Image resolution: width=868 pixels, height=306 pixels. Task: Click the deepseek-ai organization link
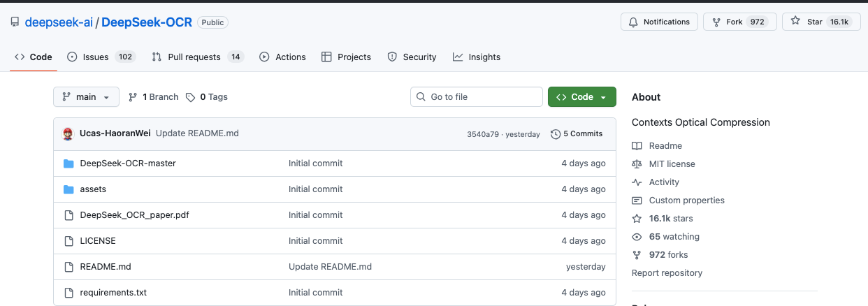[x=59, y=22]
